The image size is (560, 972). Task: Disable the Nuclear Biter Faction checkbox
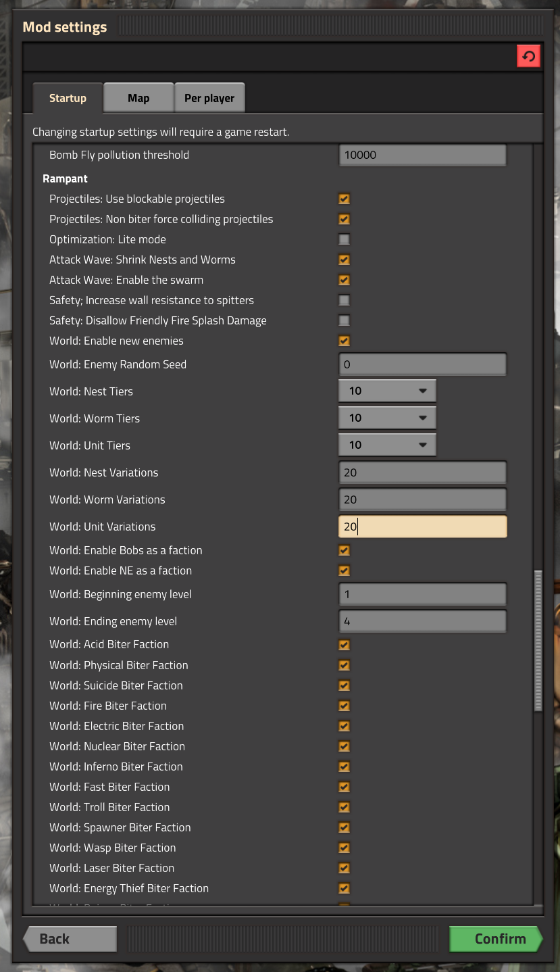click(345, 746)
